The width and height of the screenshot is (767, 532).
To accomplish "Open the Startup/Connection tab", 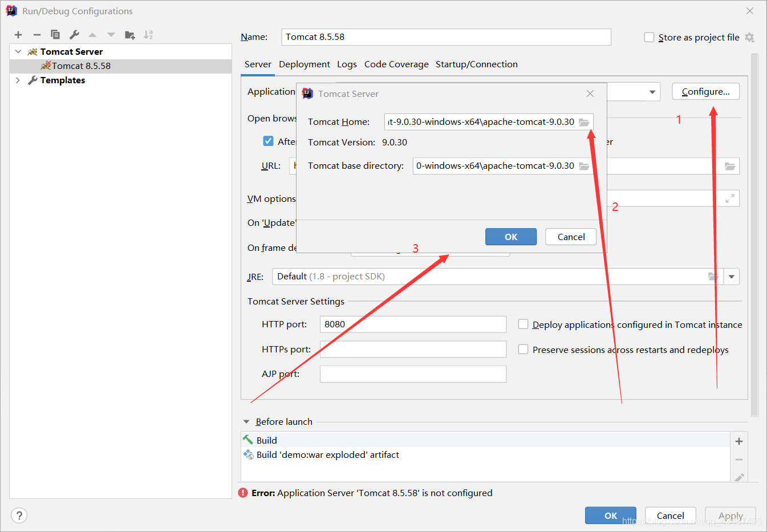I will [476, 64].
